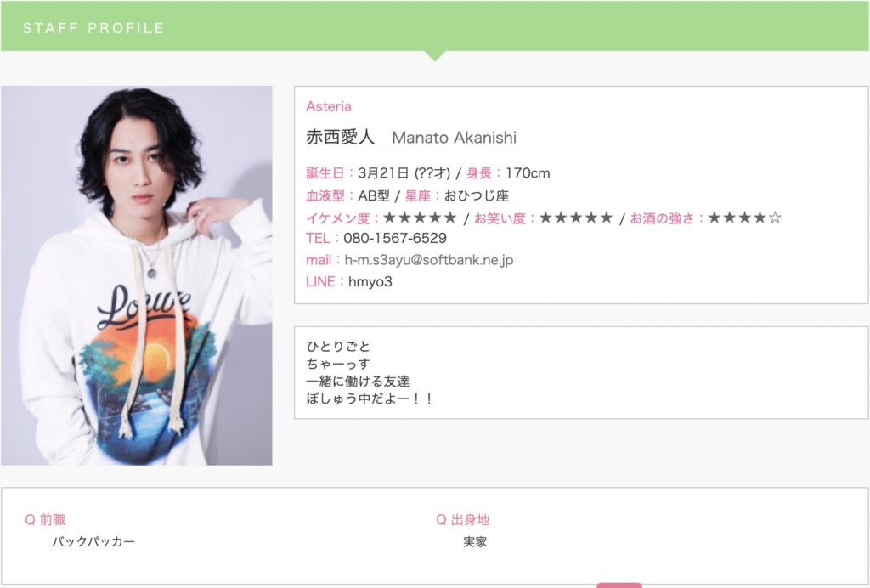Screen dimensions: 870x588
Task: Click the romanized name Manato Akanishi
Action: 454,138
